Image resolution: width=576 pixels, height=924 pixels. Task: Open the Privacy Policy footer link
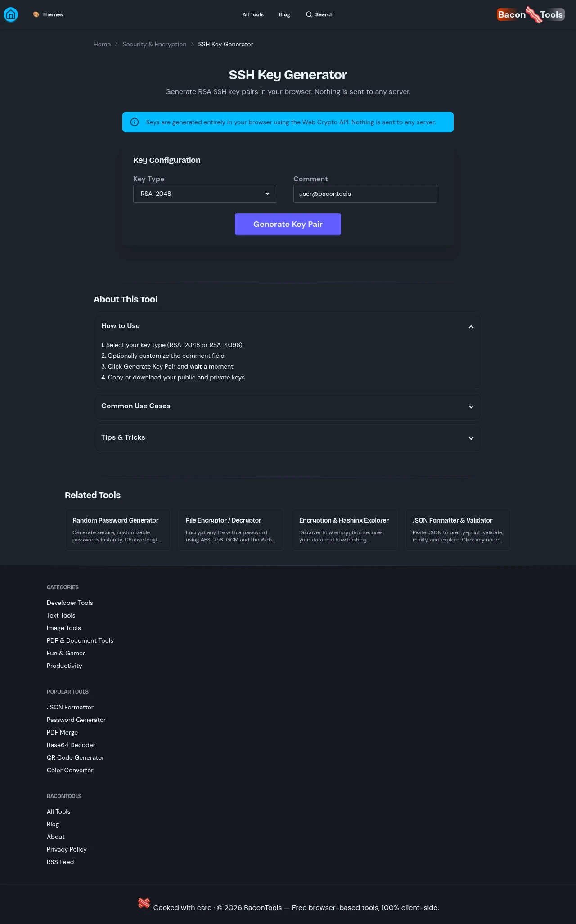67,849
